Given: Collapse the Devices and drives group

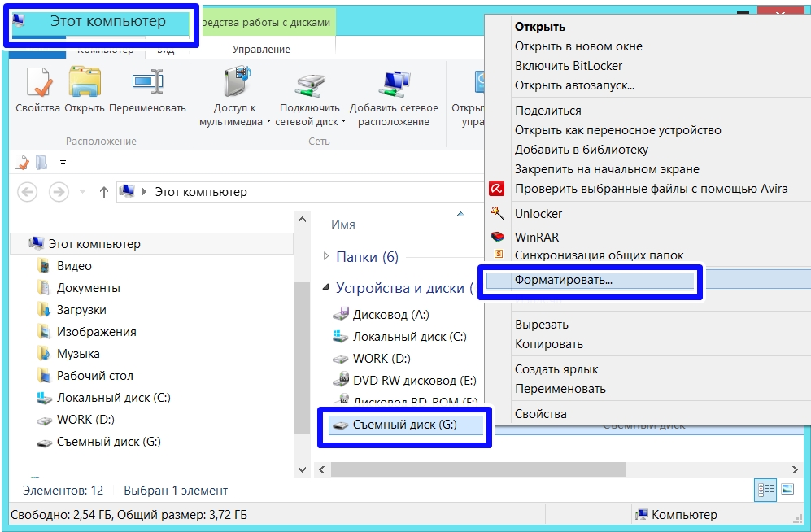Looking at the screenshot, I should pos(326,287).
